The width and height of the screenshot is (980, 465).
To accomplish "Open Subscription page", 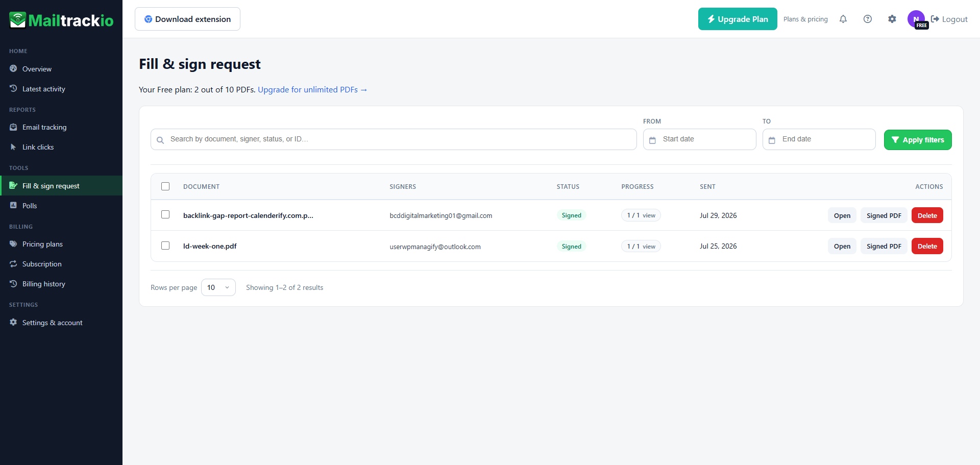I will point(61,264).
